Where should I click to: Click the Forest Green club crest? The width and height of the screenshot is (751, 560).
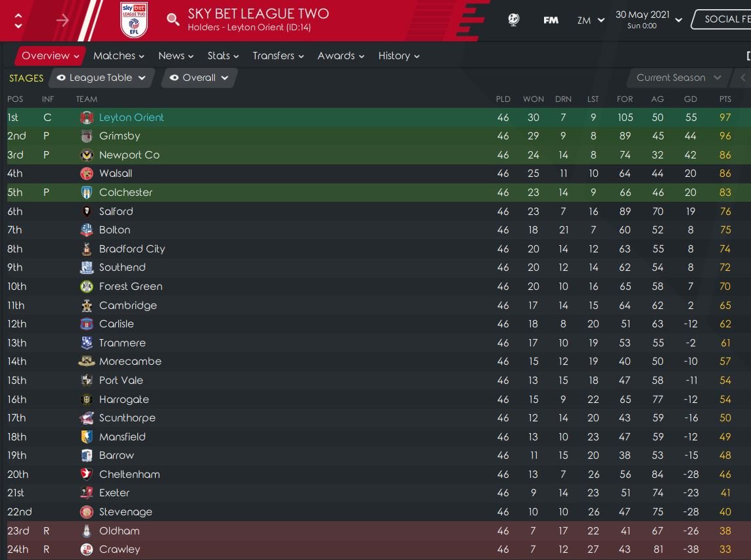coord(87,287)
